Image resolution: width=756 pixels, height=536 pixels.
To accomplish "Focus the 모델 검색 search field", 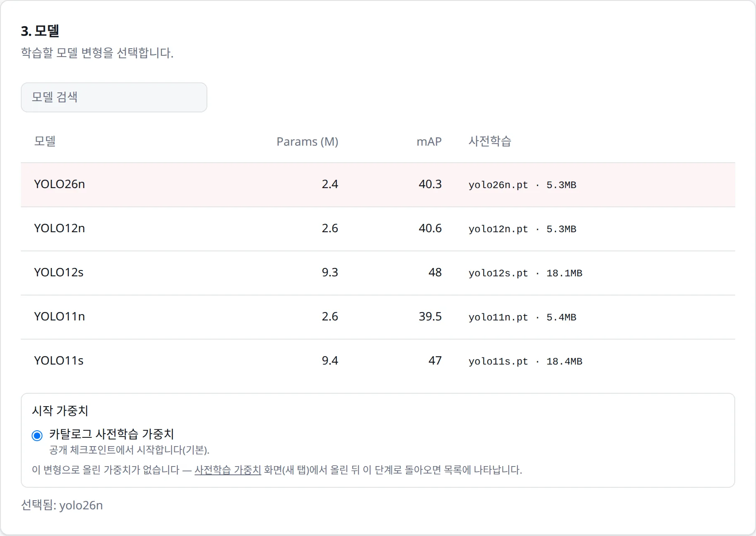I will (114, 97).
